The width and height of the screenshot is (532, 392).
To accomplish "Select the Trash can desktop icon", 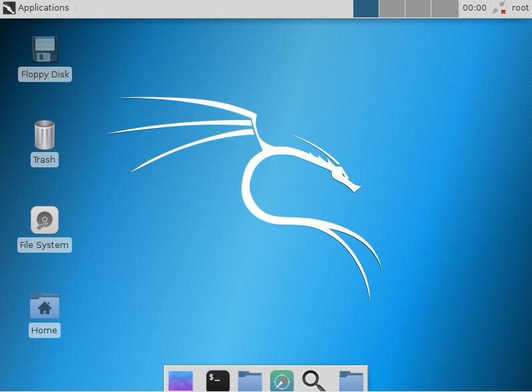I will coord(45,135).
